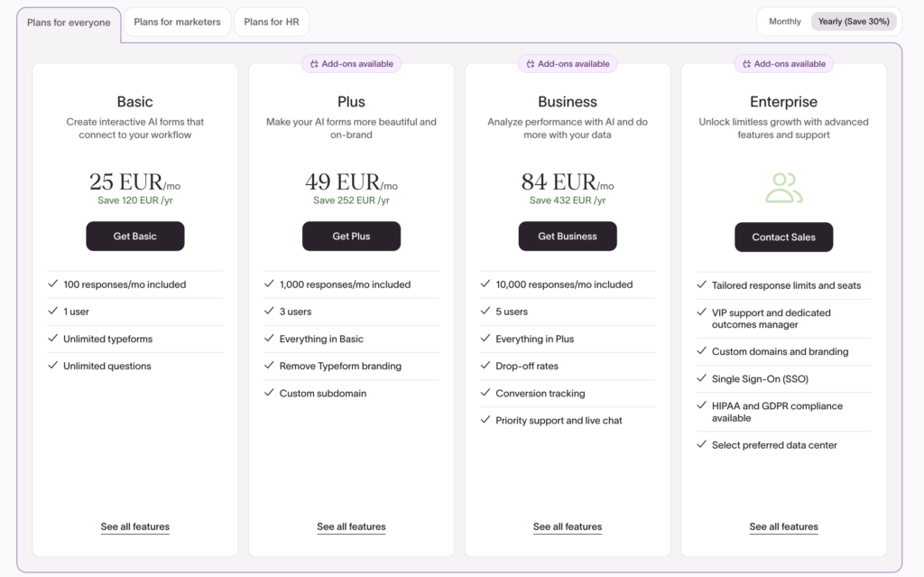Expand See all features under Business
This screenshot has height=577, width=924.
(568, 526)
